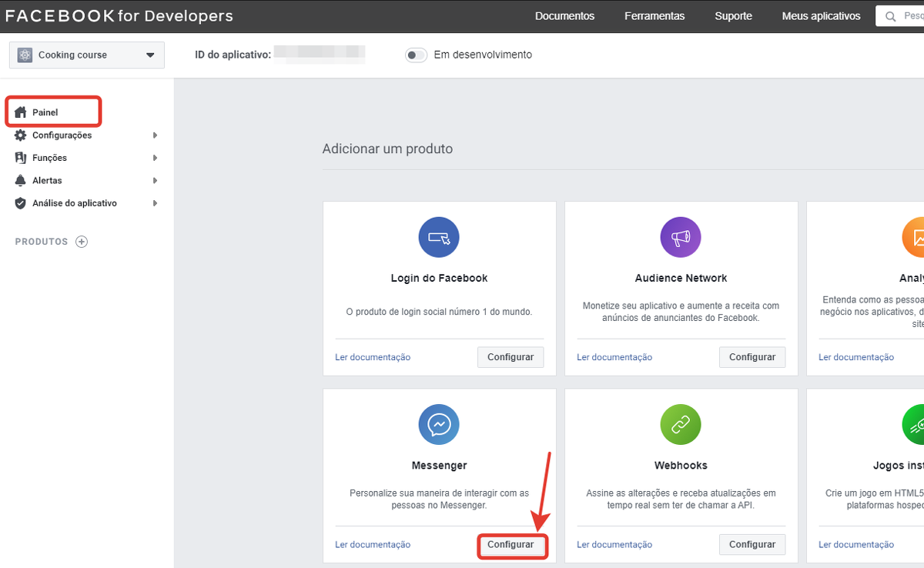Click the plus icon next to PRODUTOS

[x=82, y=242]
